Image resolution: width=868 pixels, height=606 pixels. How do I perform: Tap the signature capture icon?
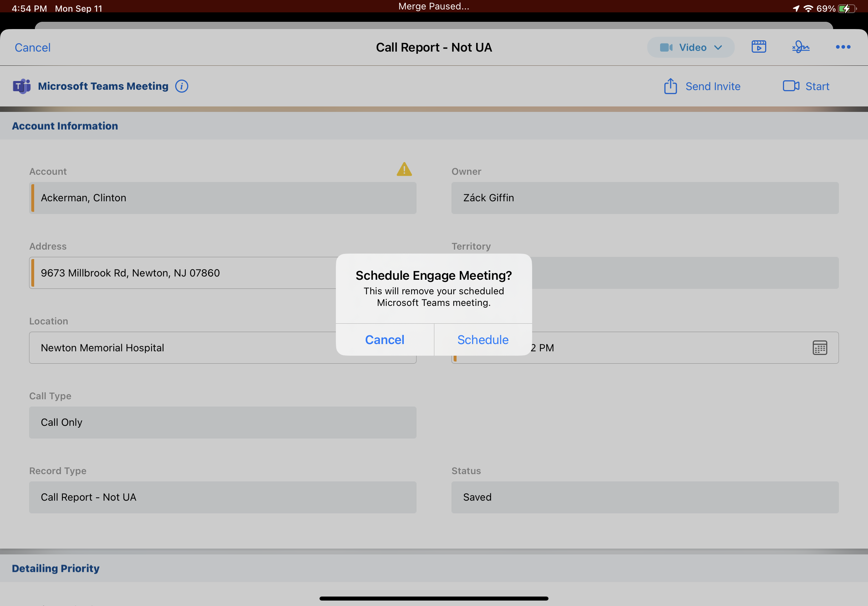[800, 47]
